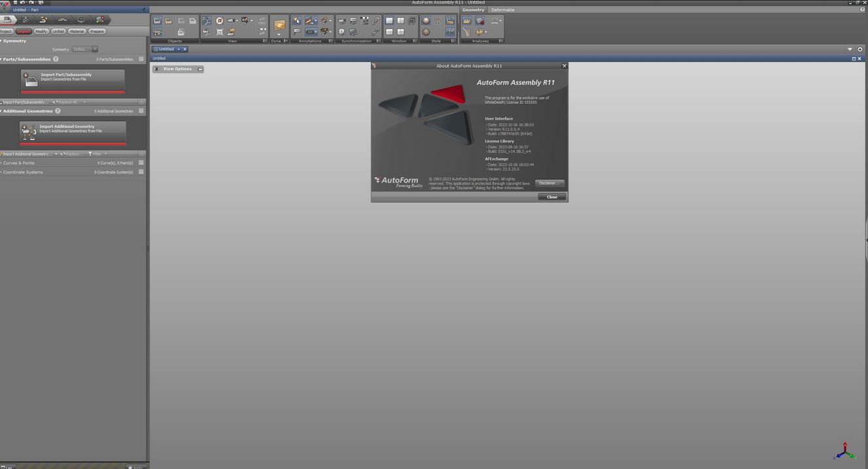Click the four-pane layout icon in Window group
Viewport: 868px width, 469px height.
tap(400, 32)
